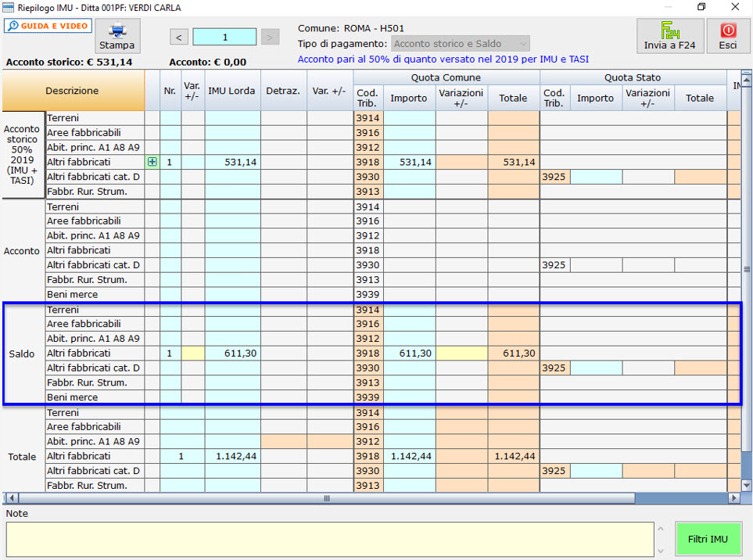Click inside the Note text area
The width and height of the screenshot is (753, 560).
(328, 539)
